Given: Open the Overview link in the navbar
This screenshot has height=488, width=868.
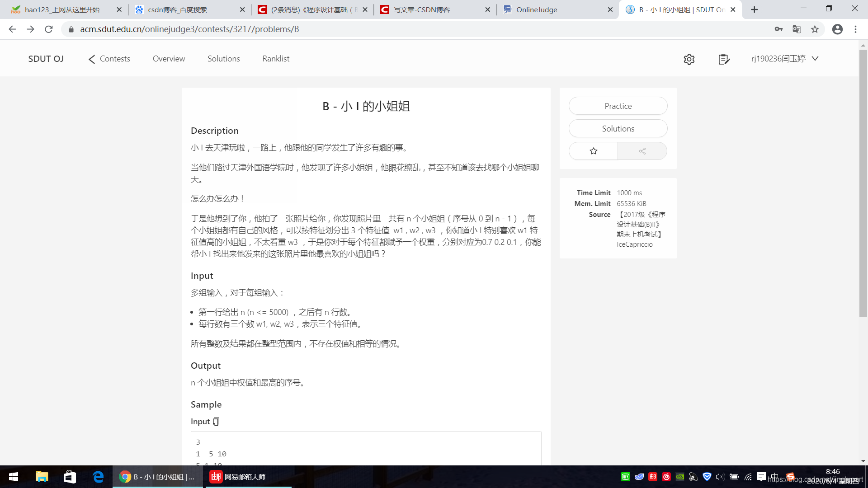Looking at the screenshot, I should (169, 59).
